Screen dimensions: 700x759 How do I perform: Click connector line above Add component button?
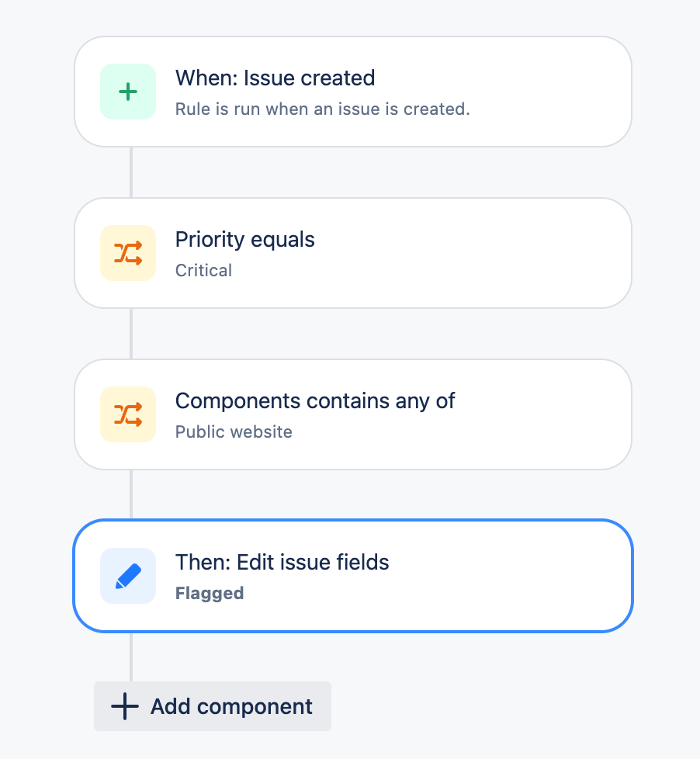tap(131, 657)
